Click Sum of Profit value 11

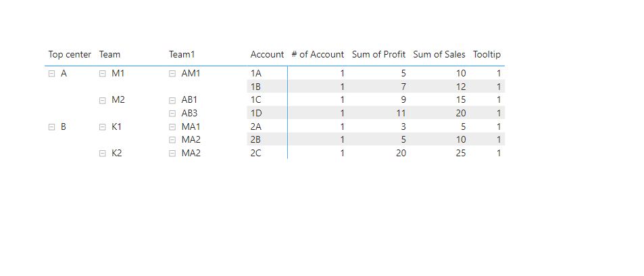coord(401,113)
